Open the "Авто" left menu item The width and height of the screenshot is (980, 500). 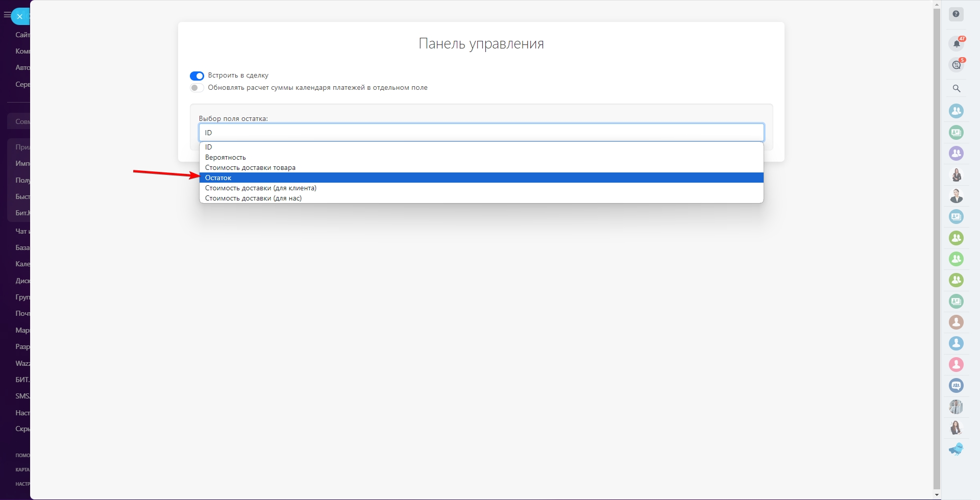(22, 67)
